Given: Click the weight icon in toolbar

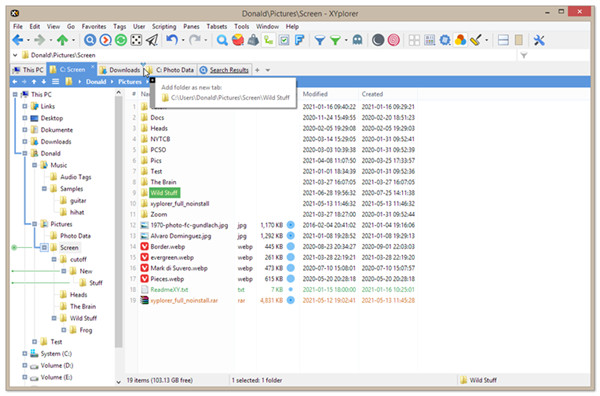Looking at the screenshot, I should click(x=253, y=40).
